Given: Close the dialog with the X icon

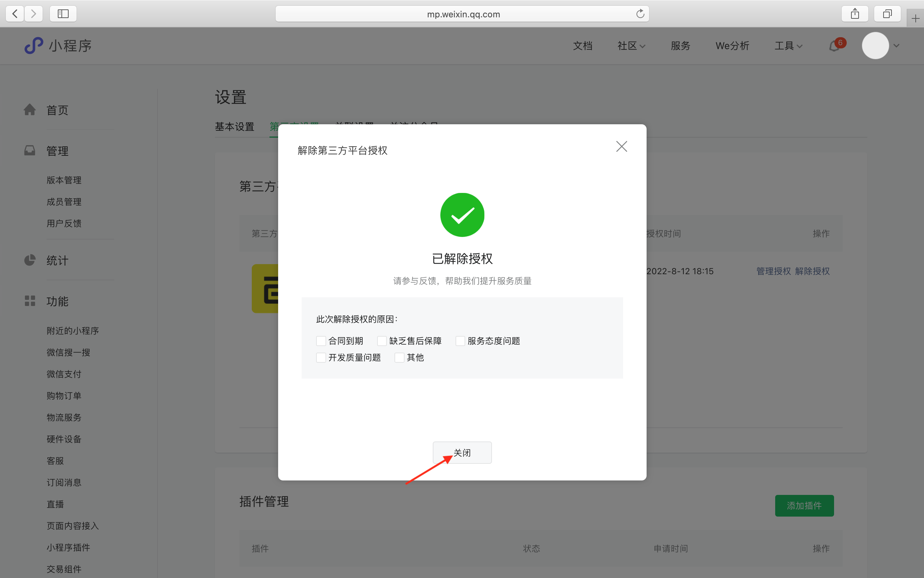Looking at the screenshot, I should (x=622, y=146).
